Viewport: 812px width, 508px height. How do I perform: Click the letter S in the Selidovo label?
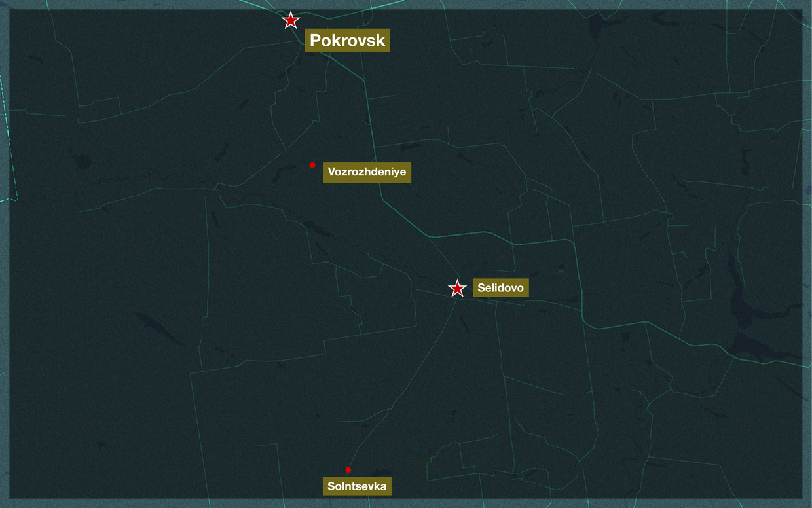(481, 288)
